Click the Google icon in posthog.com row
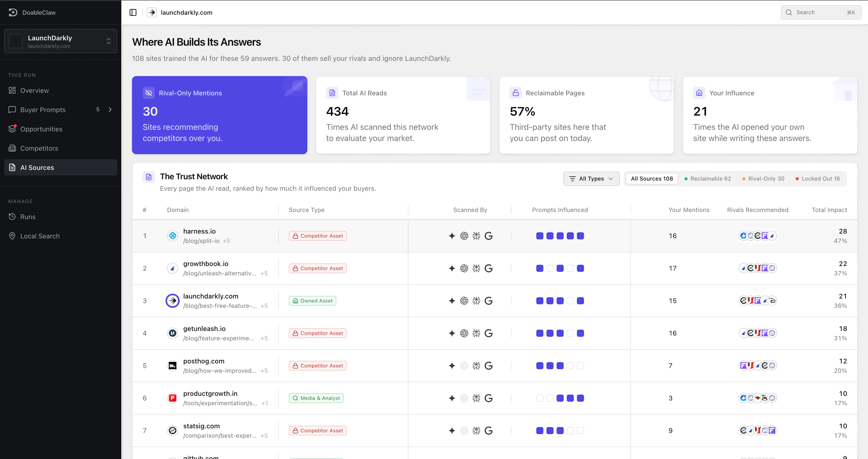 (x=489, y=366)
